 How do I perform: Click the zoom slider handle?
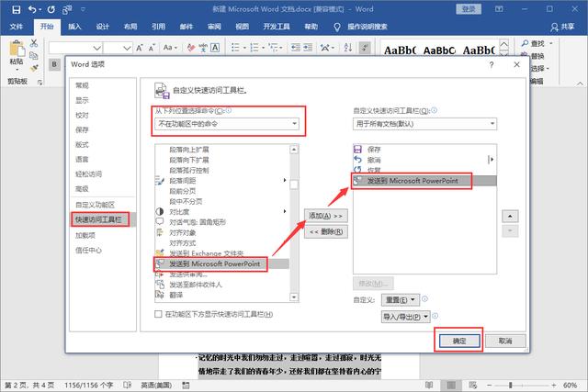coord(511,385)
